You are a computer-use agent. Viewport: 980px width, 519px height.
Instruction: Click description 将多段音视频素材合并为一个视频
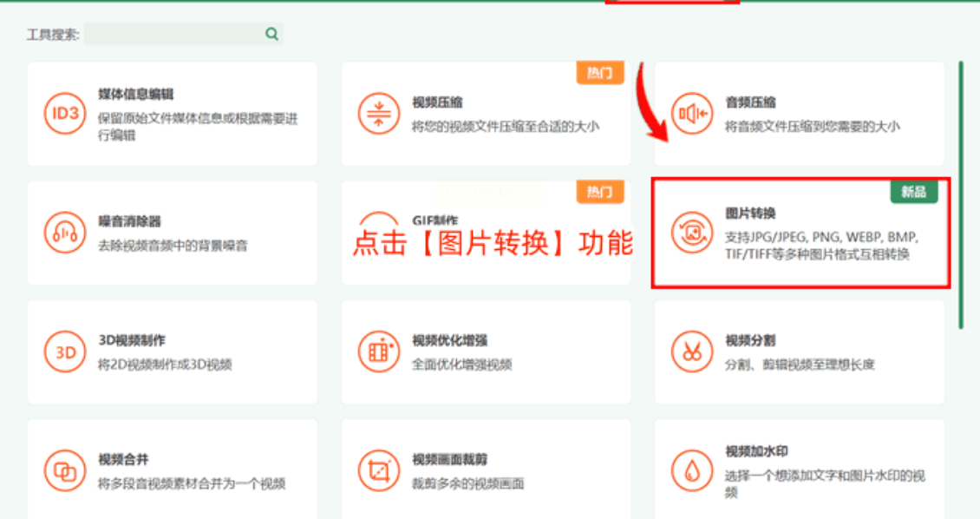coord(192,483)
